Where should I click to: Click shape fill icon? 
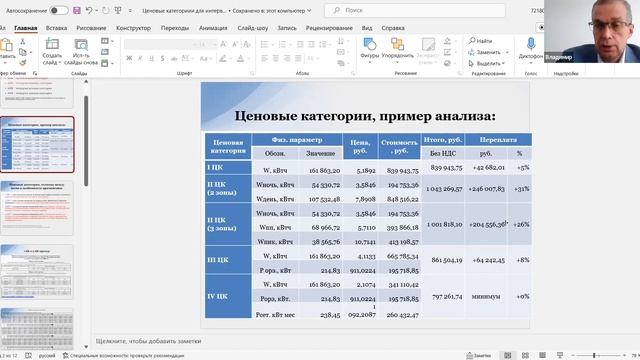448,41
